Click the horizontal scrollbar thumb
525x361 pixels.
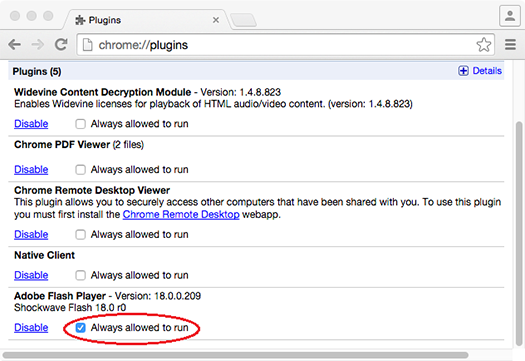(236, 355)
